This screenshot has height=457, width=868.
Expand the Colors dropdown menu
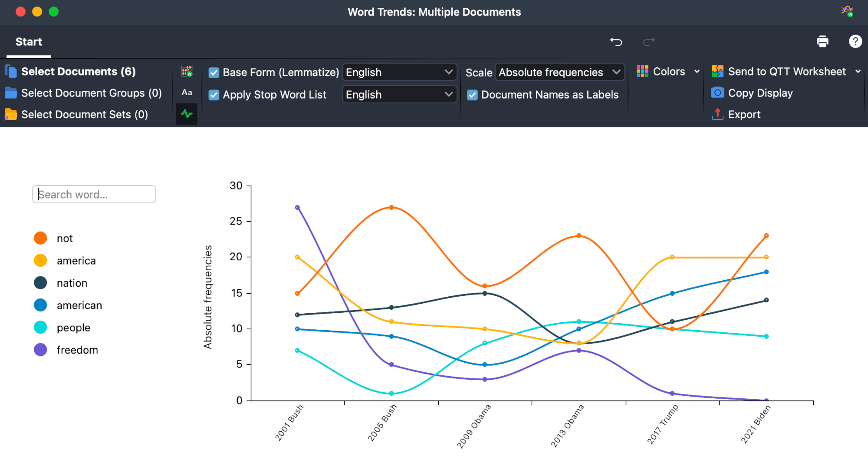pyautogui.click(x=668, y=72)
